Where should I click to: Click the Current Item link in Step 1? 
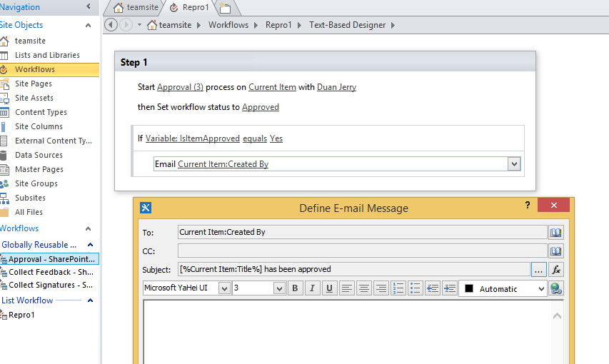[x=272, y=87]
